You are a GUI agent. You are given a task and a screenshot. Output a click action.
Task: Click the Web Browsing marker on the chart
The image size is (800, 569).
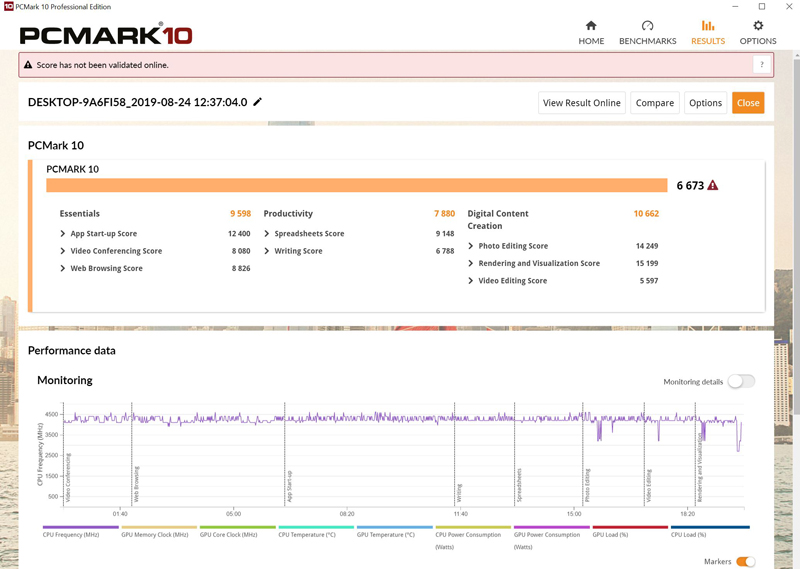134,483
